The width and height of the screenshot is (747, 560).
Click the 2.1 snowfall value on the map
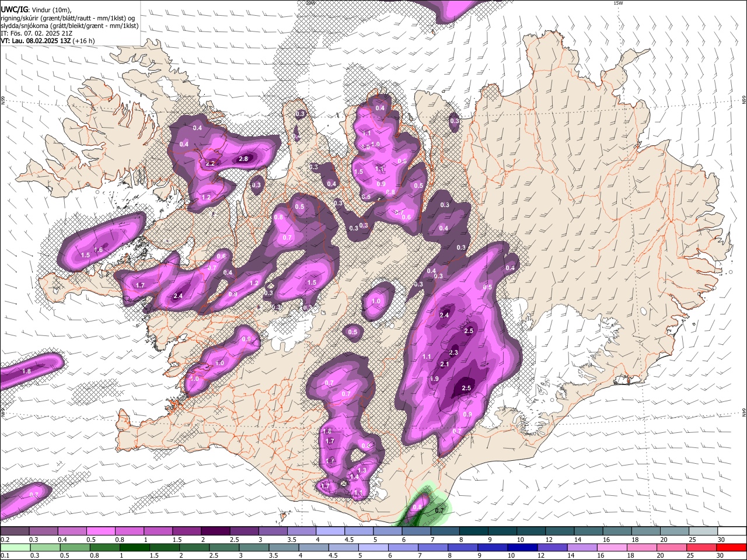pyautogui.click(x=444, y=364)
